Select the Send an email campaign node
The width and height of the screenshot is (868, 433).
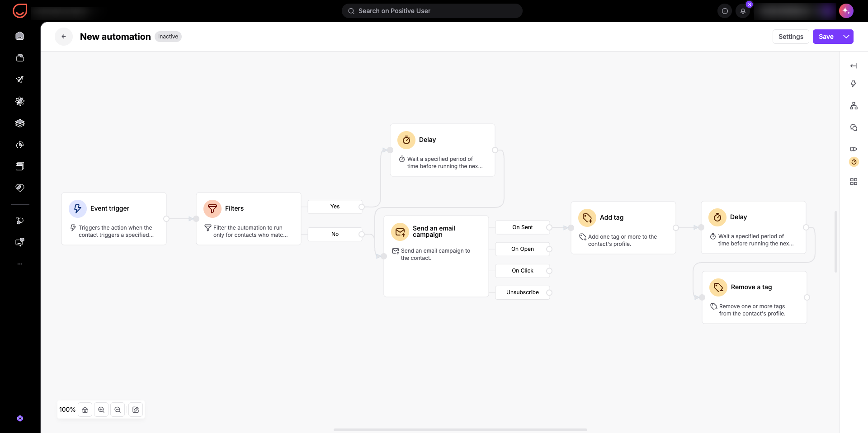point(436,256)
